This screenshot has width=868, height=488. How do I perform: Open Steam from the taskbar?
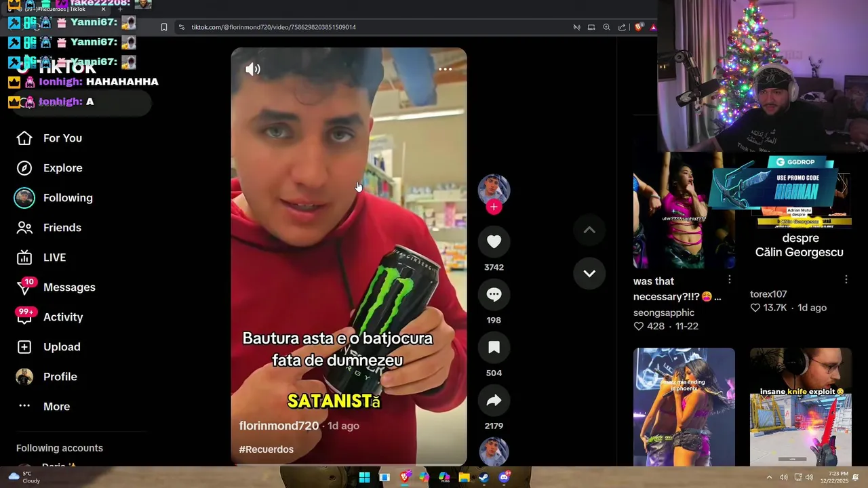[484, 477]
